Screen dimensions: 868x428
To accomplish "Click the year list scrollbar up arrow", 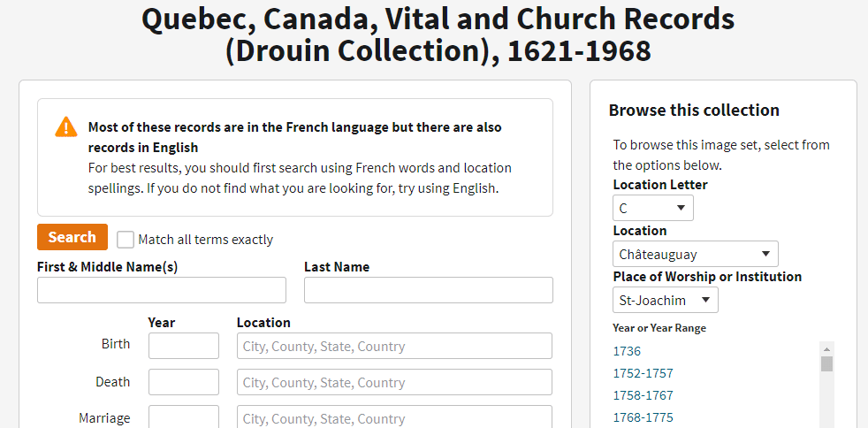I will (x=827, y=349).
